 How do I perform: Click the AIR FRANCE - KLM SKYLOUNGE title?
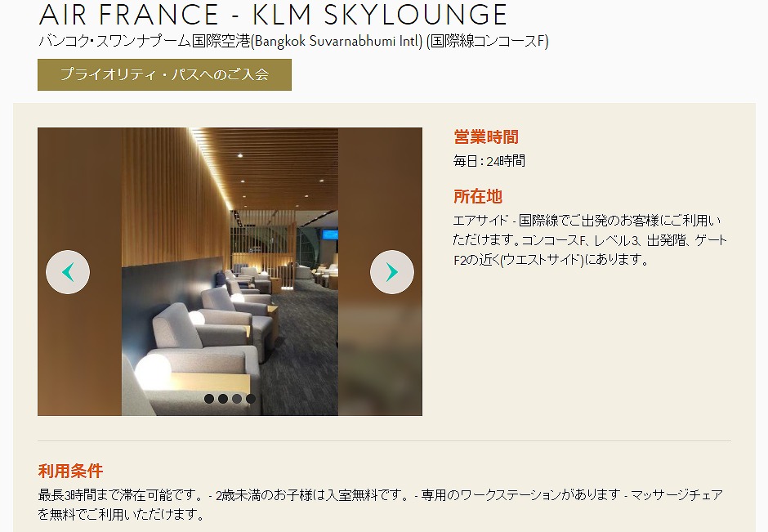[273, 15]
